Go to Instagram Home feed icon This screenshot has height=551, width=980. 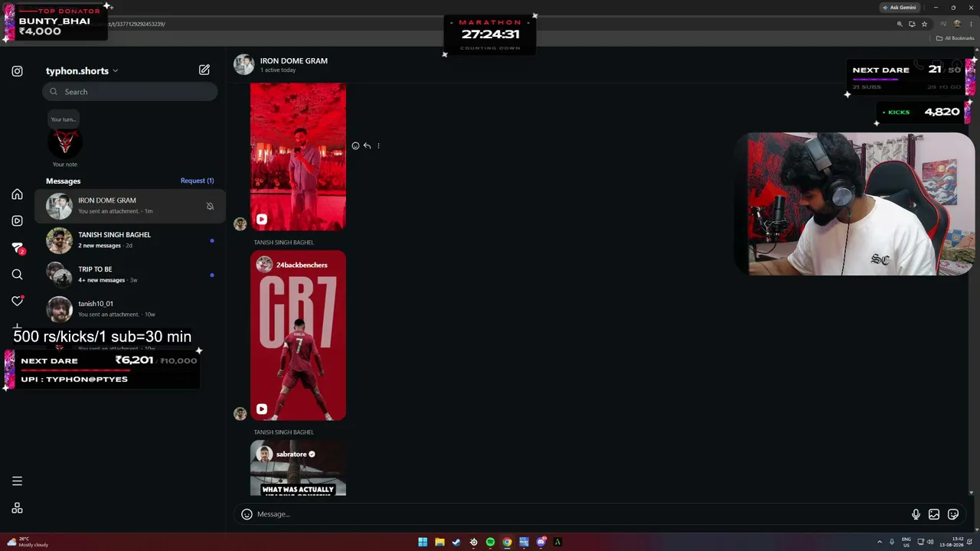tap(17, 194)
